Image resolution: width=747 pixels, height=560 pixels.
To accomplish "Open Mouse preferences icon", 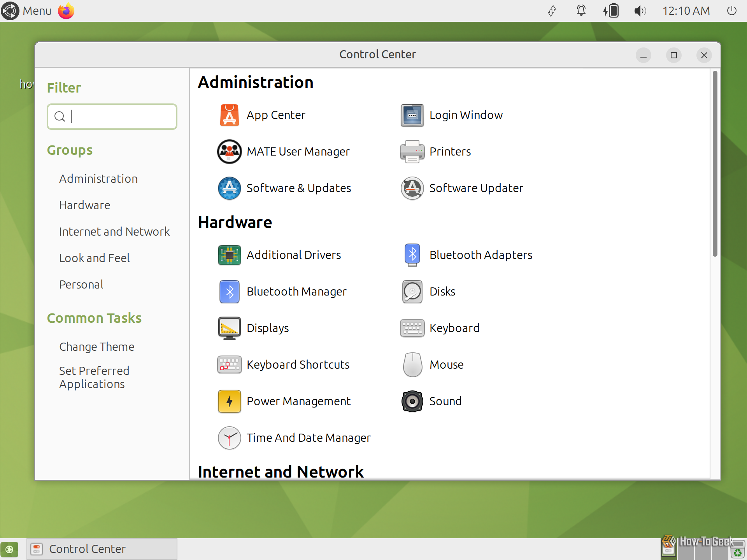I will pyautogui.click(x=412, y=365).
